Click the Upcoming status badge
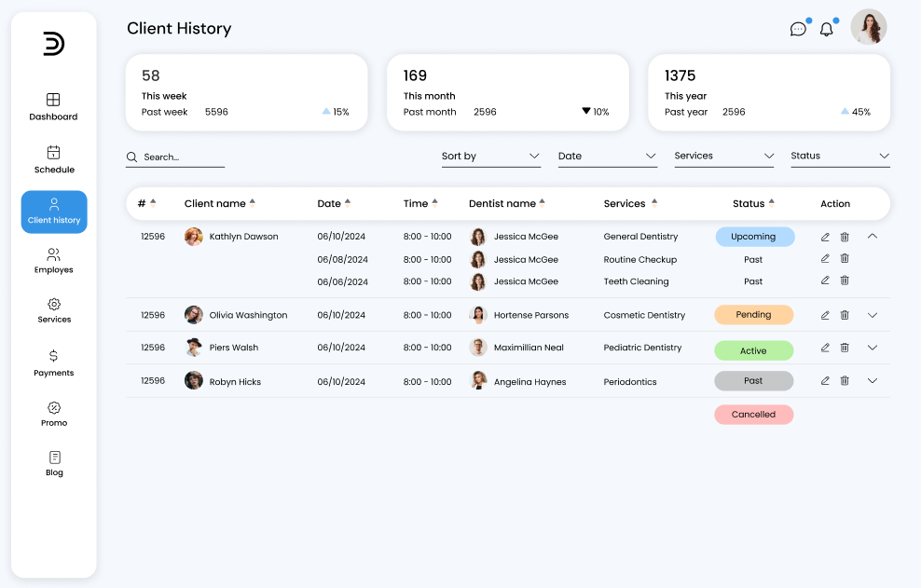 (x=754, y=237)
